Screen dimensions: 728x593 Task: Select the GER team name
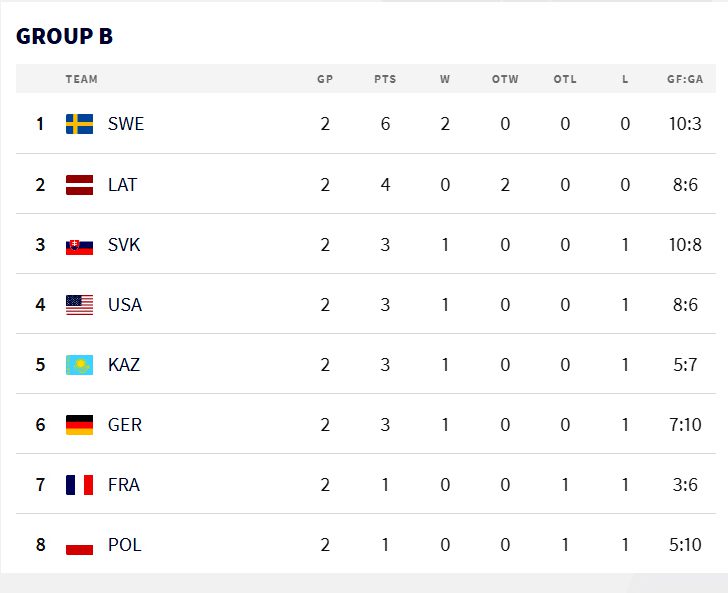point(125,424)
